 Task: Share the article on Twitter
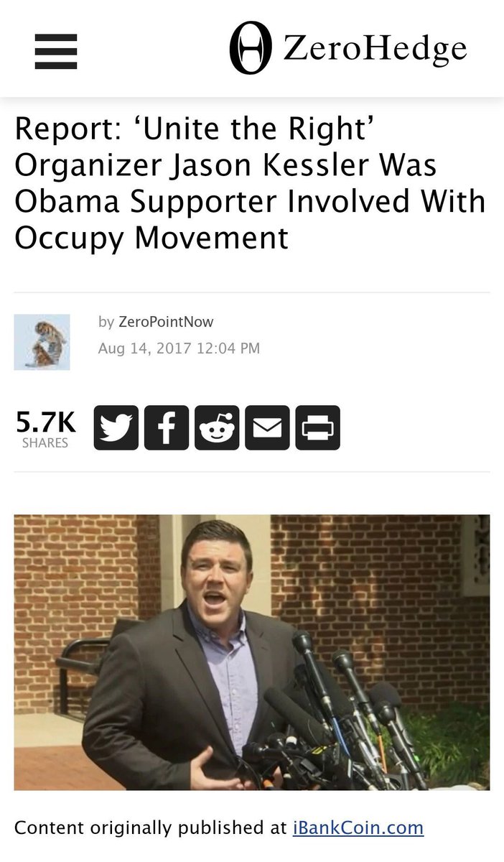(x=116, y=428)
